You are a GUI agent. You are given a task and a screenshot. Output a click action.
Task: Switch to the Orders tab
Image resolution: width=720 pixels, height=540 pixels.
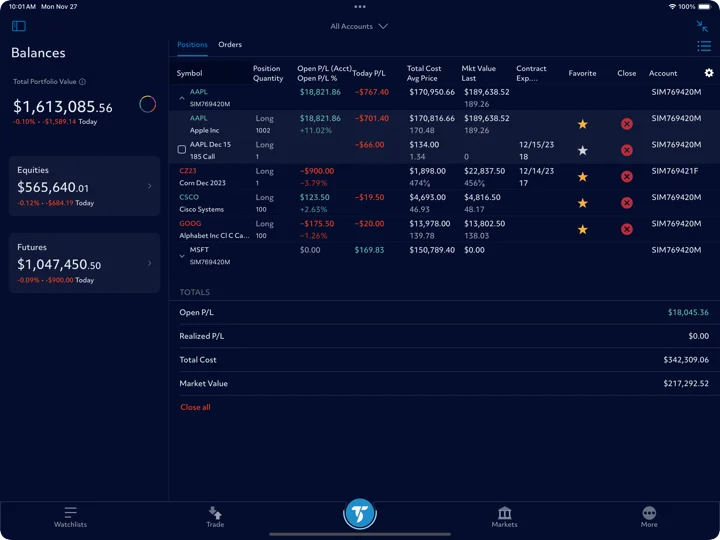click(230, 45)
